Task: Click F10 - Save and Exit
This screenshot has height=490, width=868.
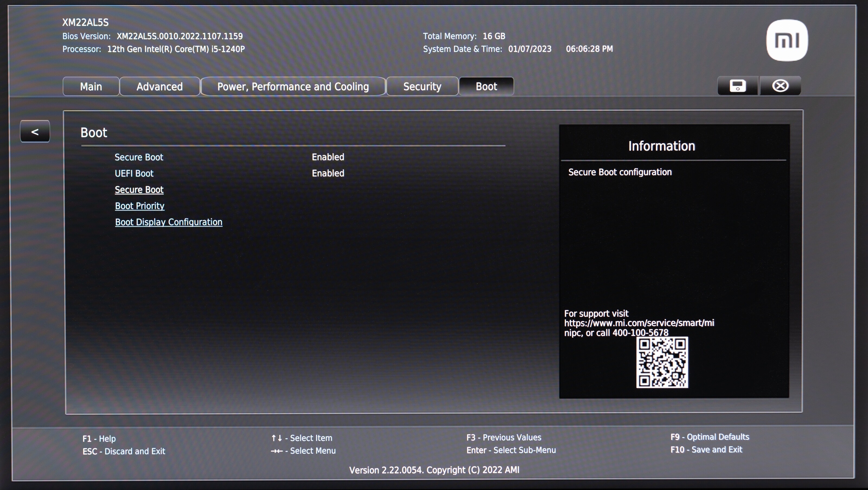Action: tap(706, 450)
